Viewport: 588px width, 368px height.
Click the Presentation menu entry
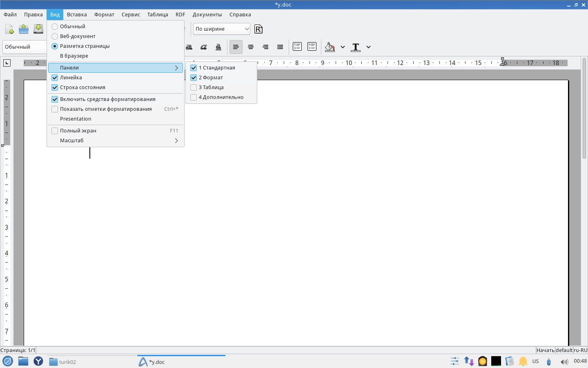tap(76, 119)
